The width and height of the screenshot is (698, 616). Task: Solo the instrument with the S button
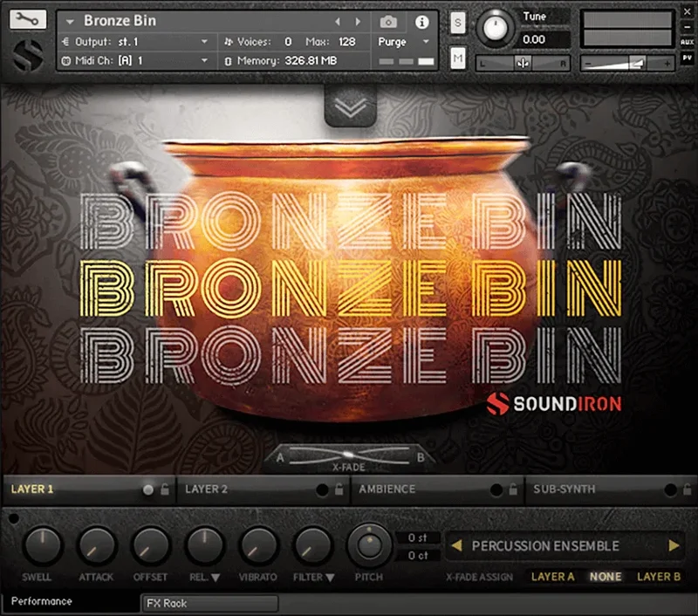tap(457, 23)
